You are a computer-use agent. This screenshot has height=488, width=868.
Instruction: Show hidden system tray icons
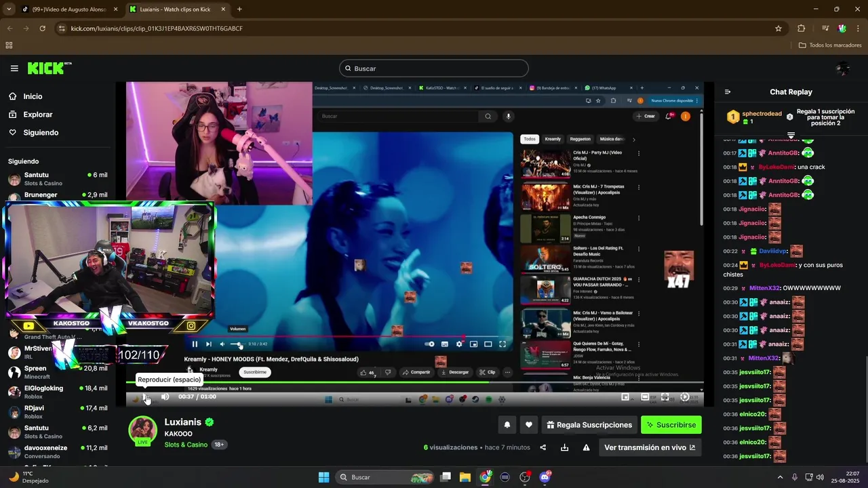[x=780, y=477]
